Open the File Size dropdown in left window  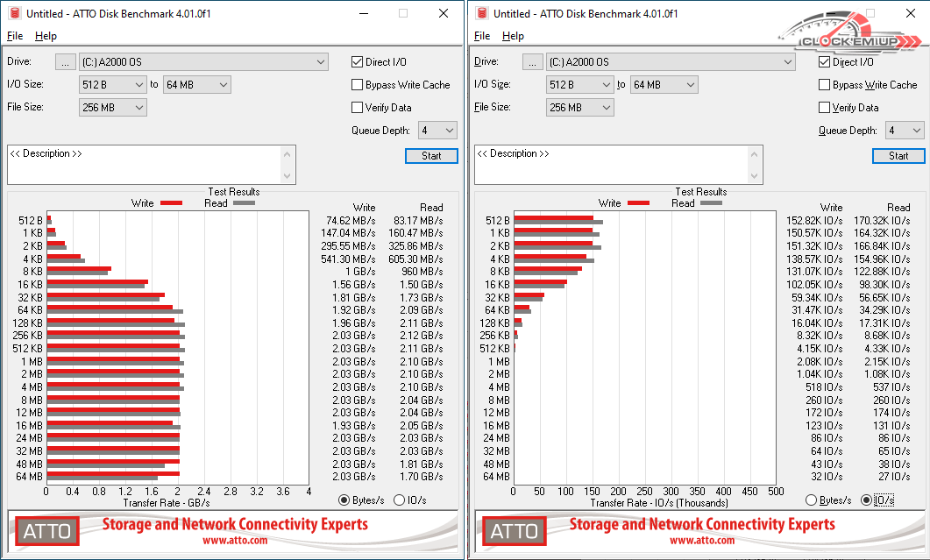click(x=138, y=108)
